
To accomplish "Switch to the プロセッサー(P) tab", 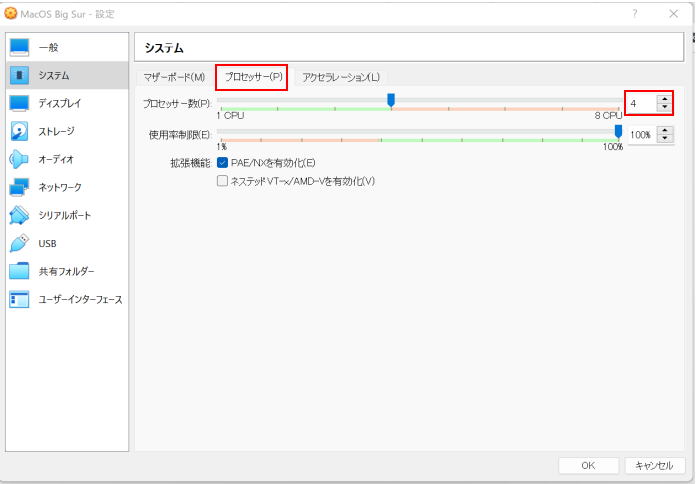I will tap(253, 77).
